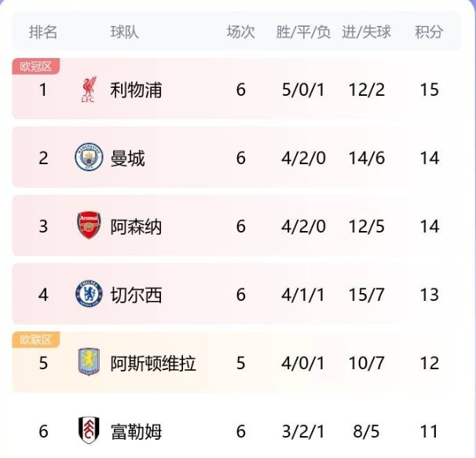The width and height of the screenshot is (476, 458).
Task: Select the 切尔西 team name
Action: click(x=136, y=295)
